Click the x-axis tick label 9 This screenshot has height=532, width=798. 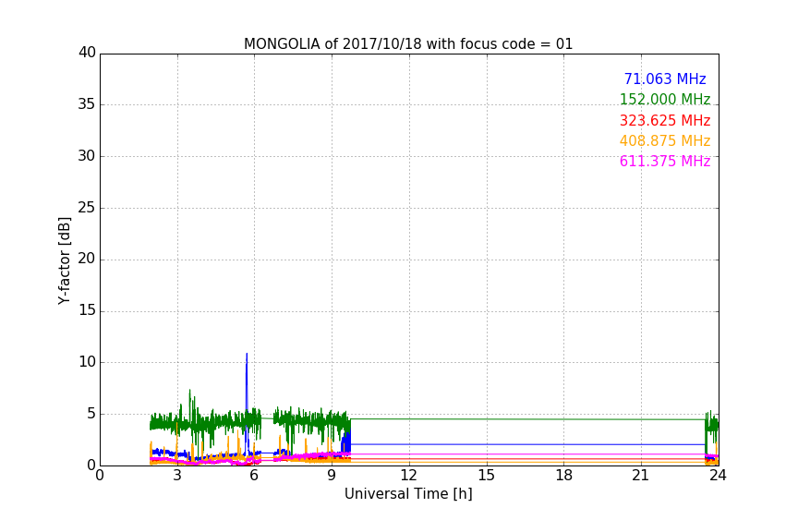coord(332,476)
